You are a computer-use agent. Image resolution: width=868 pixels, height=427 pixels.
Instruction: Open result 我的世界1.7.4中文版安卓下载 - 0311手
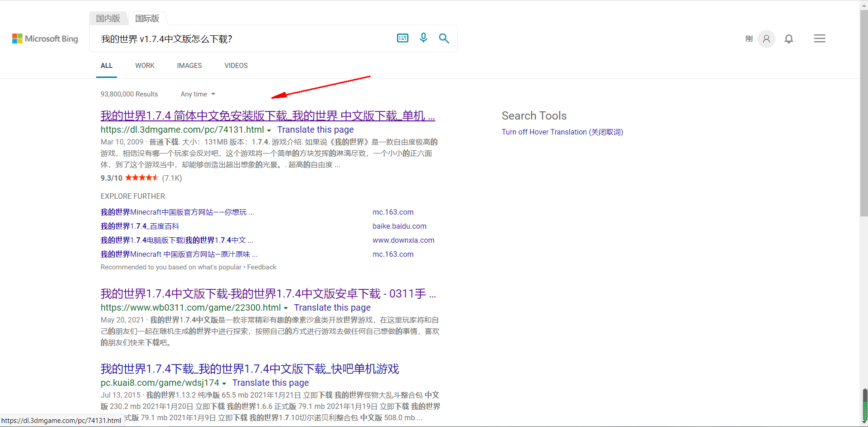click(268, 294)
